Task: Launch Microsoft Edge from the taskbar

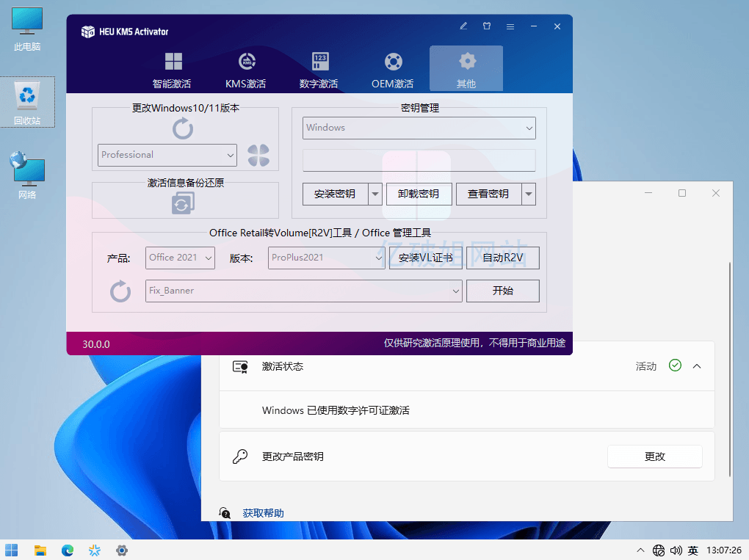Action: pos(68,550)
